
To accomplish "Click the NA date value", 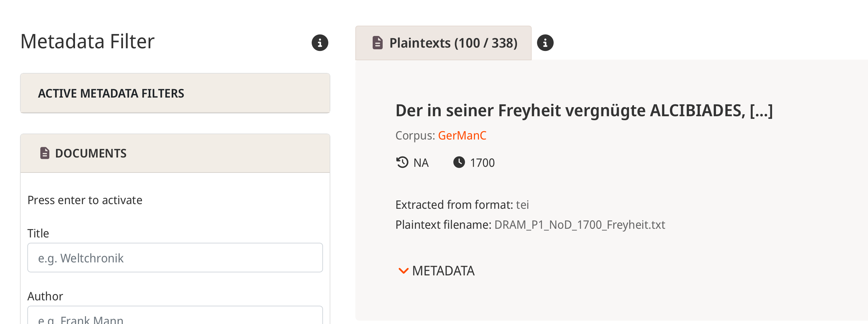I will [x=421, y=163].
